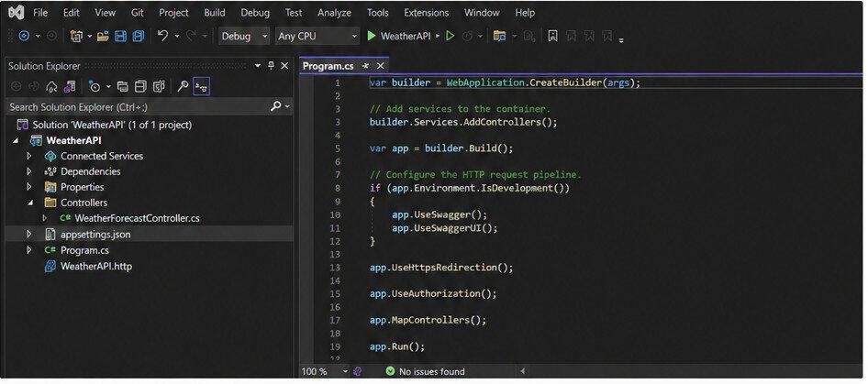
Task: Open the Build menu
Action: coord(215,12)
